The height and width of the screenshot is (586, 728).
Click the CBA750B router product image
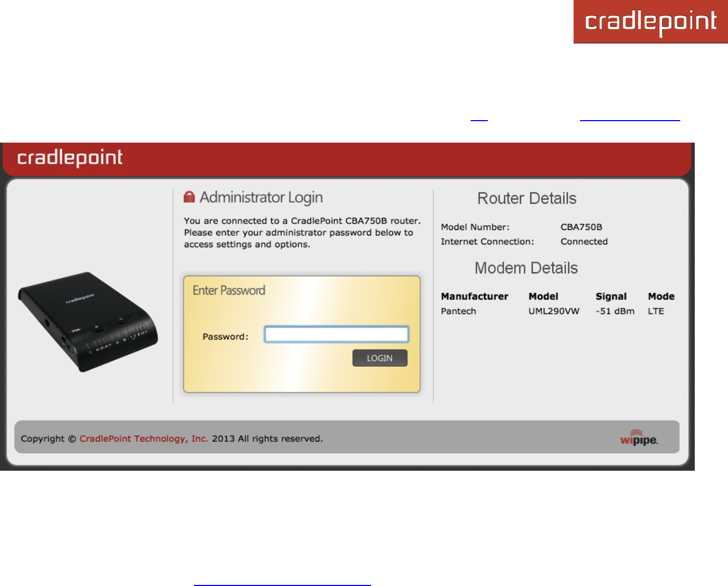pyautogui.click(x=88, y=322)
